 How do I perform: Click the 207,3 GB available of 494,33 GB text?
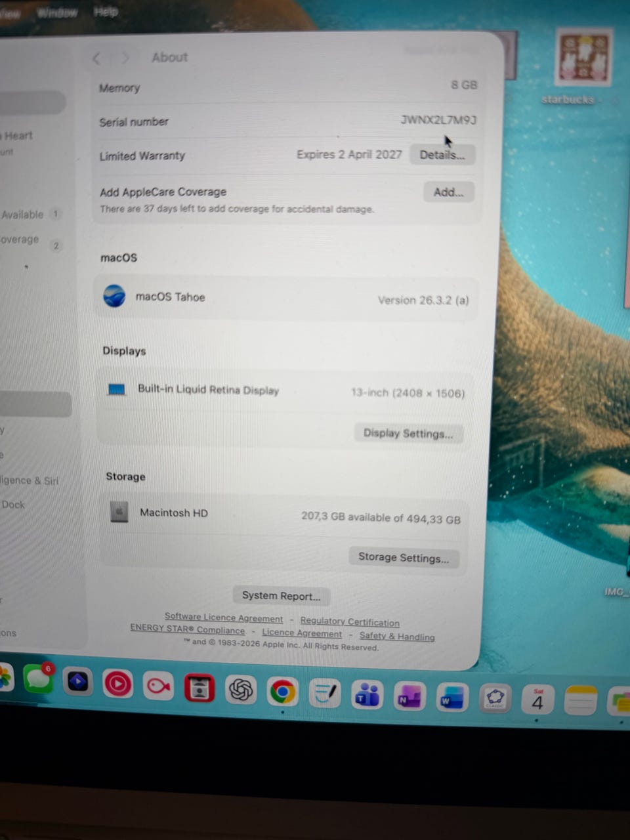381,518
